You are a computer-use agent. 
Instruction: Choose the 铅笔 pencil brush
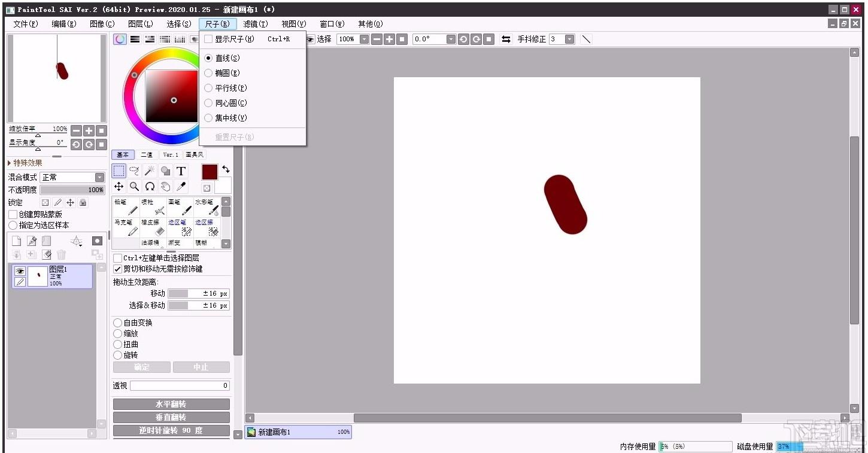point(126,207)
